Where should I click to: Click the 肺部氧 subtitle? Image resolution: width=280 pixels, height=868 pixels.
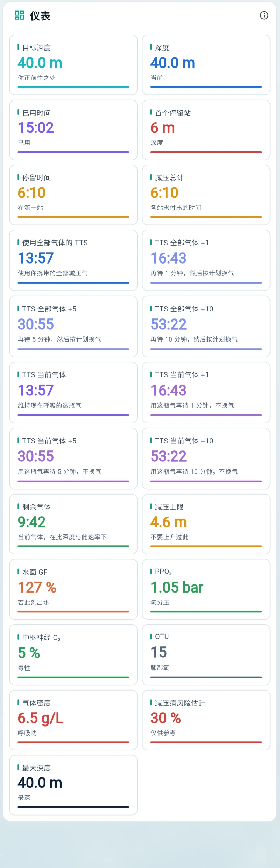pos(160,667)
